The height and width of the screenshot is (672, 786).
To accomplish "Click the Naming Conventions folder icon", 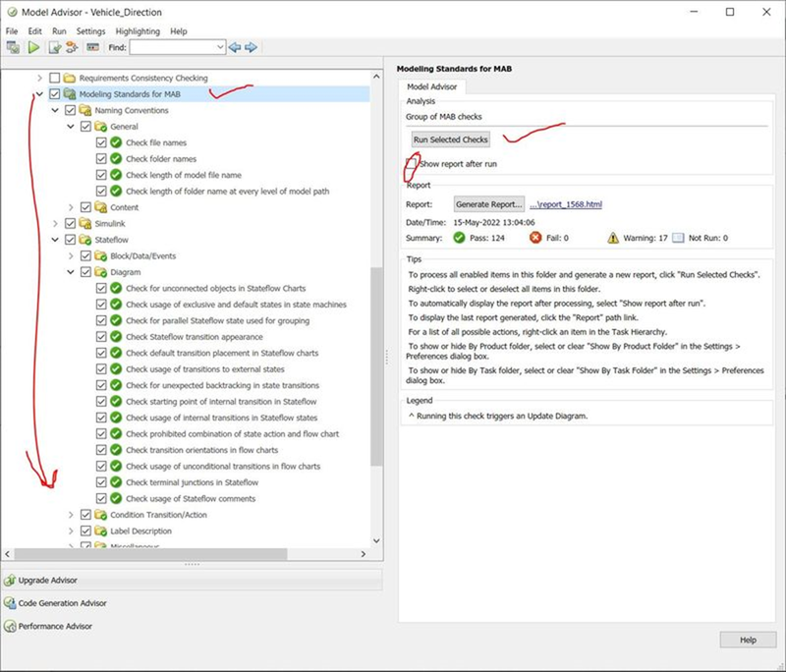I will pos(85,110).
